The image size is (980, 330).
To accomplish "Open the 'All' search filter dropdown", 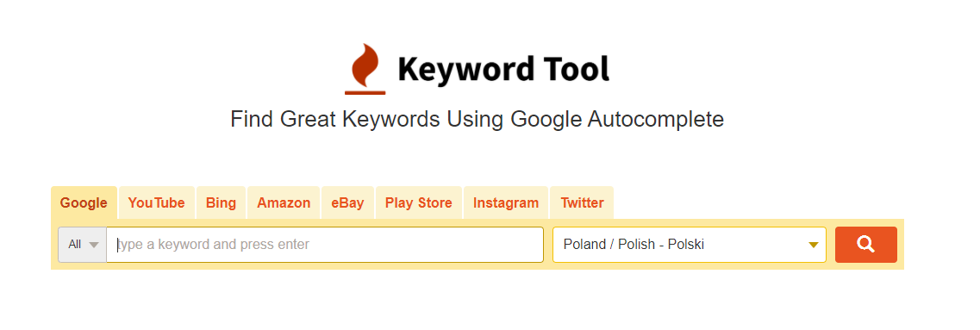I will click(83, 245).
